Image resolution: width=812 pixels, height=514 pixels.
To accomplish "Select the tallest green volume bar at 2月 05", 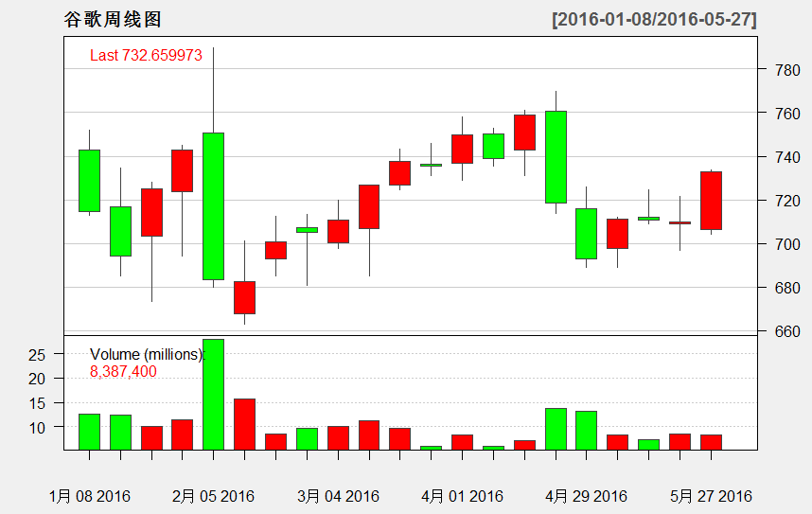I will (x=213, y=395).
